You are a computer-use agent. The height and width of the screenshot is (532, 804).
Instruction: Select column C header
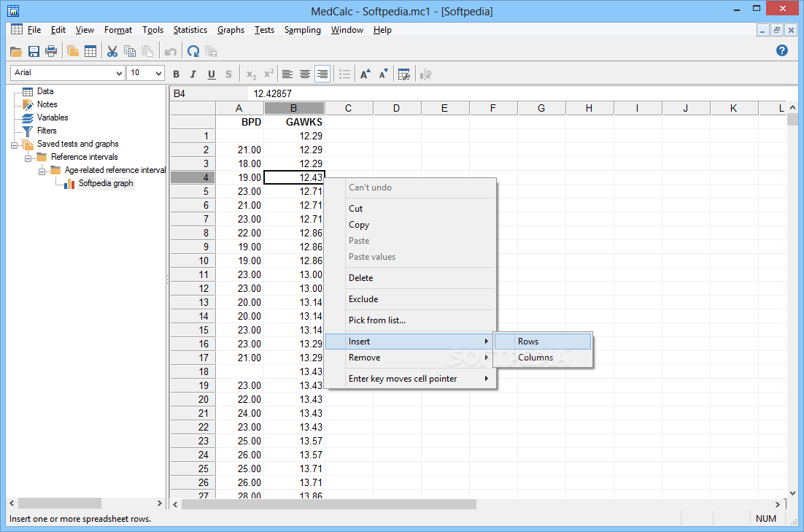[x=349, y=108]
